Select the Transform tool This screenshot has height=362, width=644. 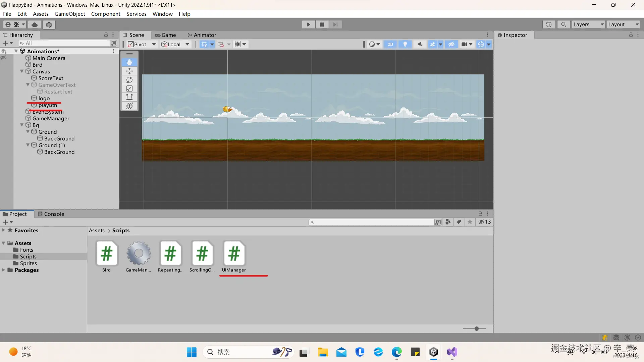(129, 106)
